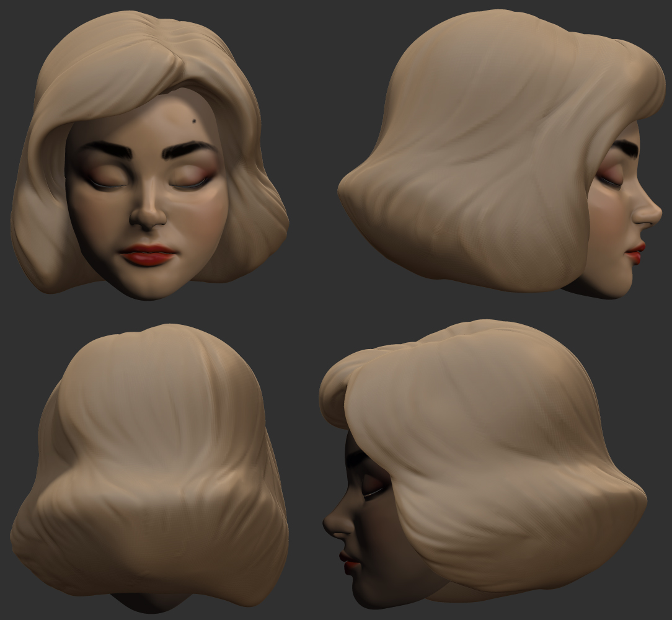The height and width of the screenshot is (620, 672).
Task: Click the back-of-head hair render
Action: click(x=149, y=468)
